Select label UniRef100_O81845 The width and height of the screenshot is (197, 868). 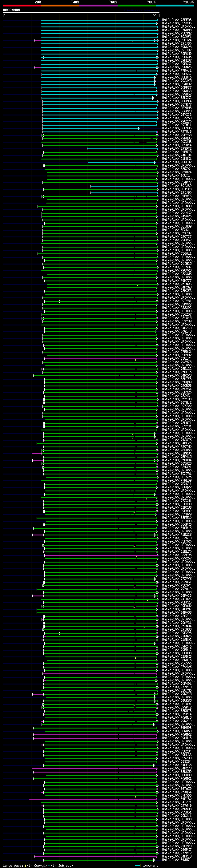pyautogui.click(x=177, y=318)
